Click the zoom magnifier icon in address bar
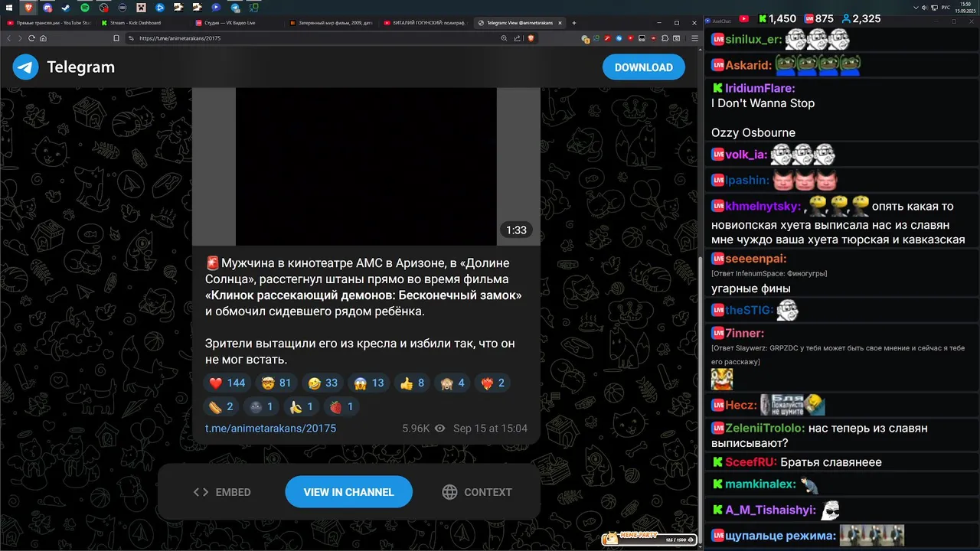 coord(504,38)
